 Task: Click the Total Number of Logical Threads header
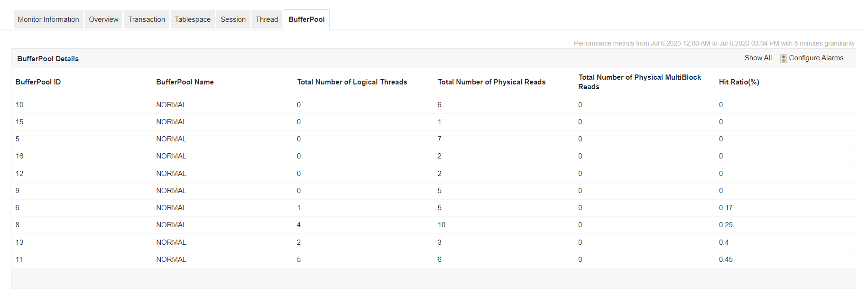click(352, 82)
